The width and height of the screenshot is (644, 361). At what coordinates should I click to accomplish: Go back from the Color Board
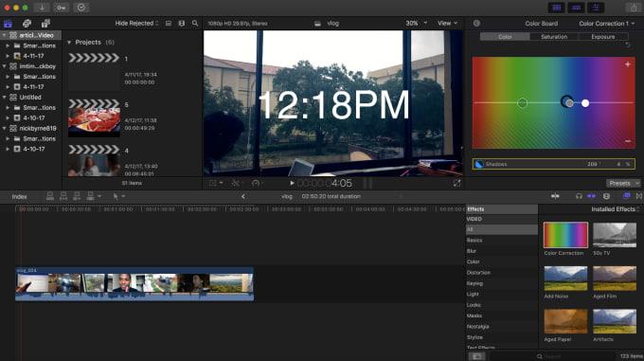(476, 24)
